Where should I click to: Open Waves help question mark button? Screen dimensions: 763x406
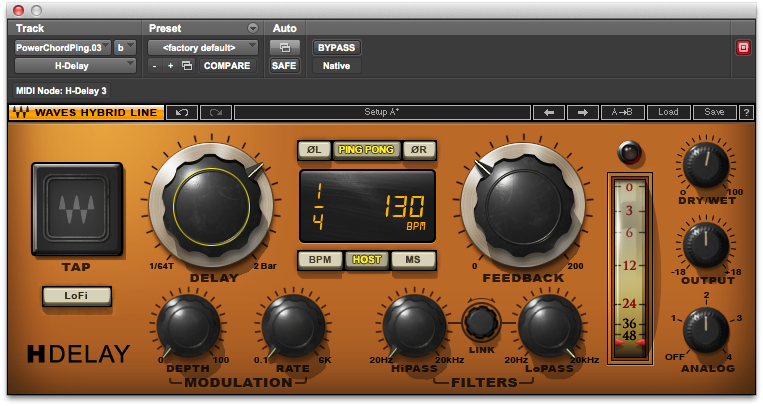tap(746, 112)
